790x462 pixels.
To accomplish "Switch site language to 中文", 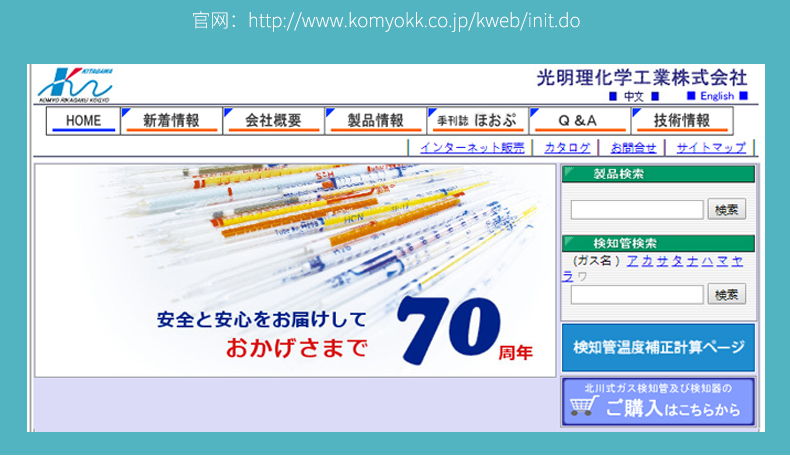I will (634, 97).
